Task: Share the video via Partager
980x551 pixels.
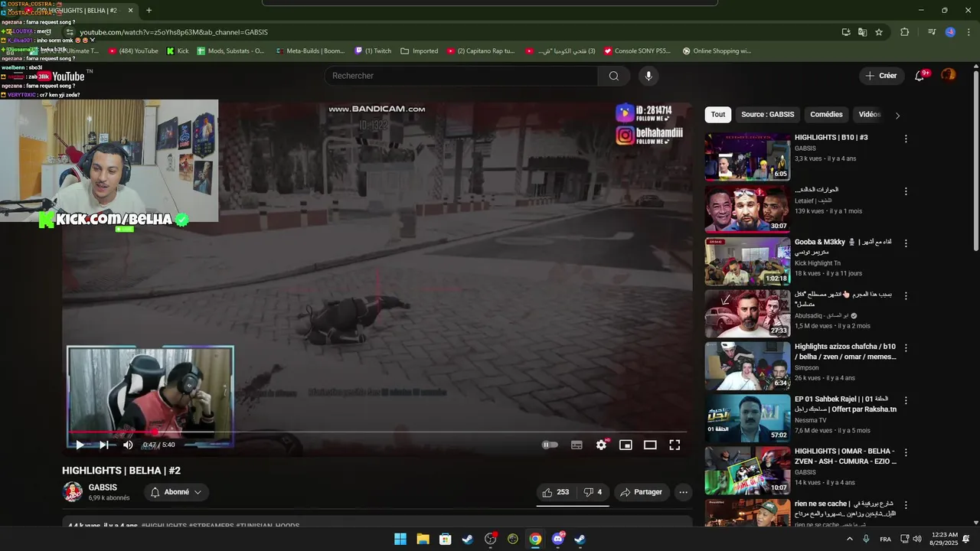Action: (x=642, y=492)
